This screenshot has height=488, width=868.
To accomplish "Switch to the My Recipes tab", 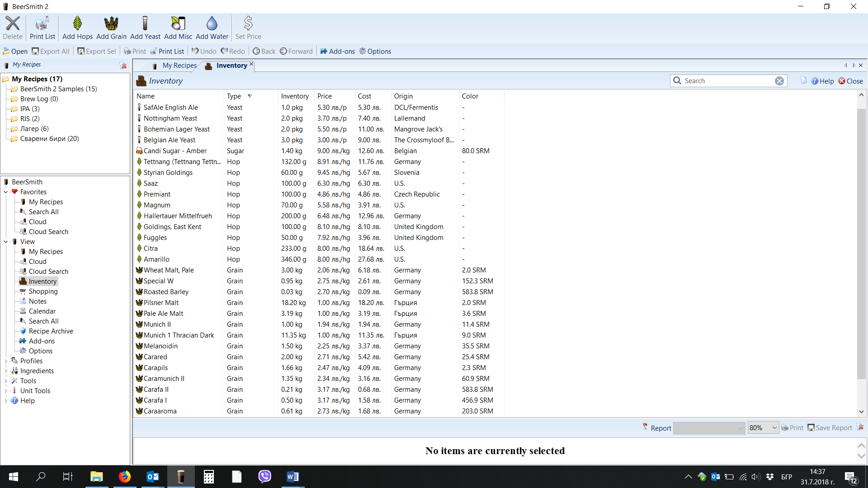I will pos(179,66).
